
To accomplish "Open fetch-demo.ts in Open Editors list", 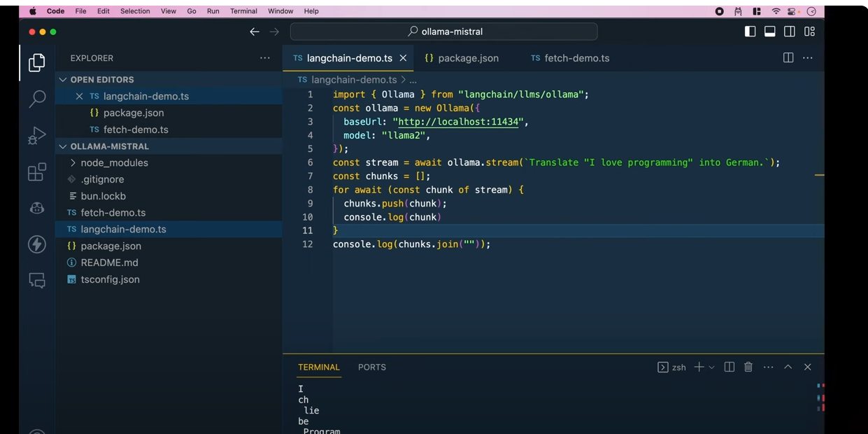I will (169, 129).
